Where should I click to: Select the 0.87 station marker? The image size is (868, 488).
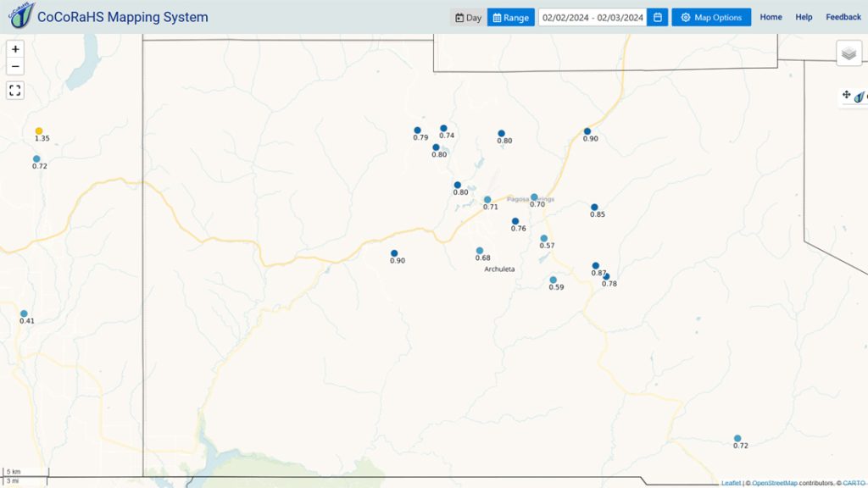[x=596, y=266]
